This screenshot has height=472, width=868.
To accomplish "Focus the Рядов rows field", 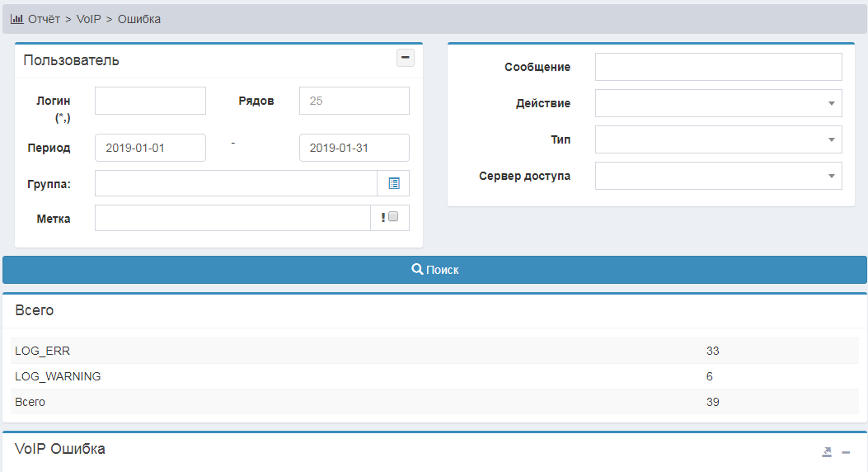I will coord(354,101).
